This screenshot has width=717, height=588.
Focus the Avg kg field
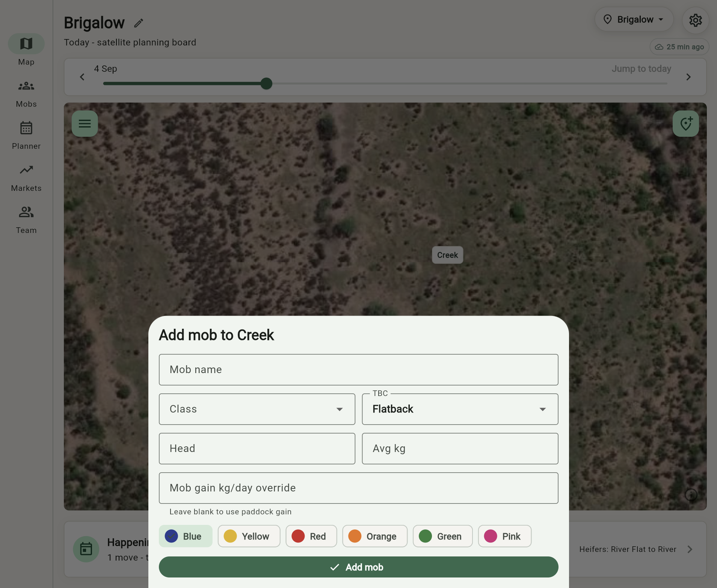pos(460,449)
